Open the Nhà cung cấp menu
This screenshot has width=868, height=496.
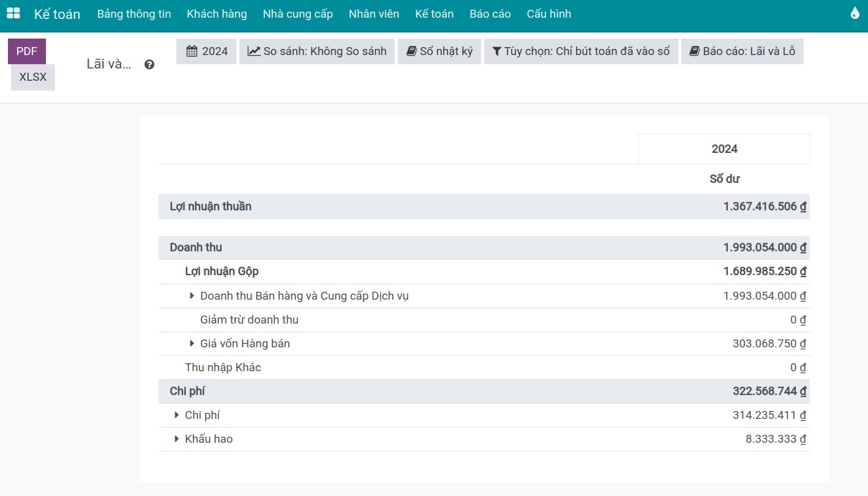(298, 13)
